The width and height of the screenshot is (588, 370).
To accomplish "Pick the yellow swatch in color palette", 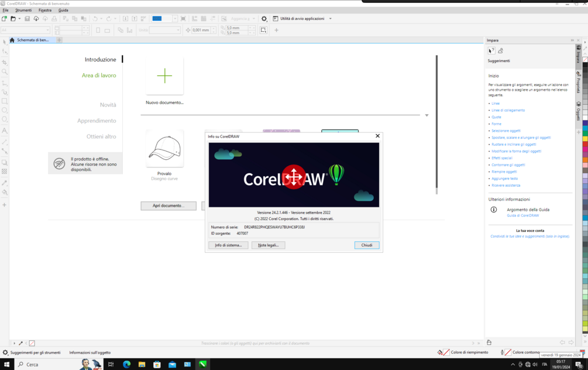I will [x=585, y=139].
